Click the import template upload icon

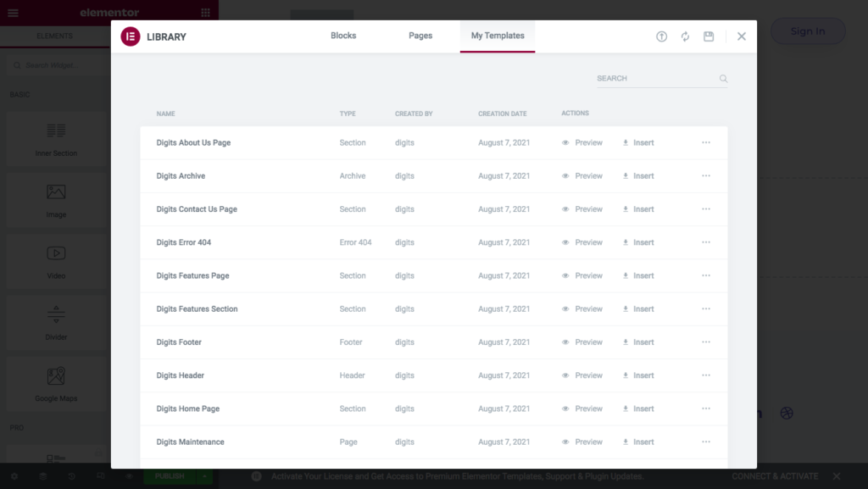click(661, 36)
